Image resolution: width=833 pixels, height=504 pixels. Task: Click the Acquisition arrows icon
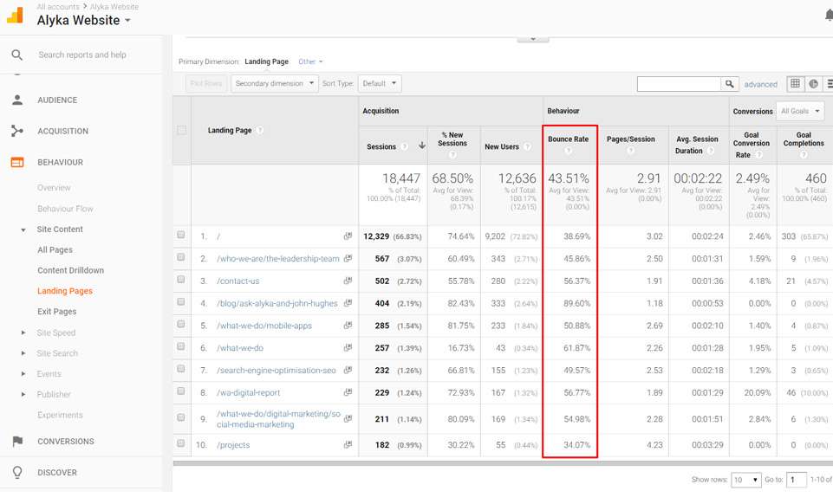(x=17, y=131)
